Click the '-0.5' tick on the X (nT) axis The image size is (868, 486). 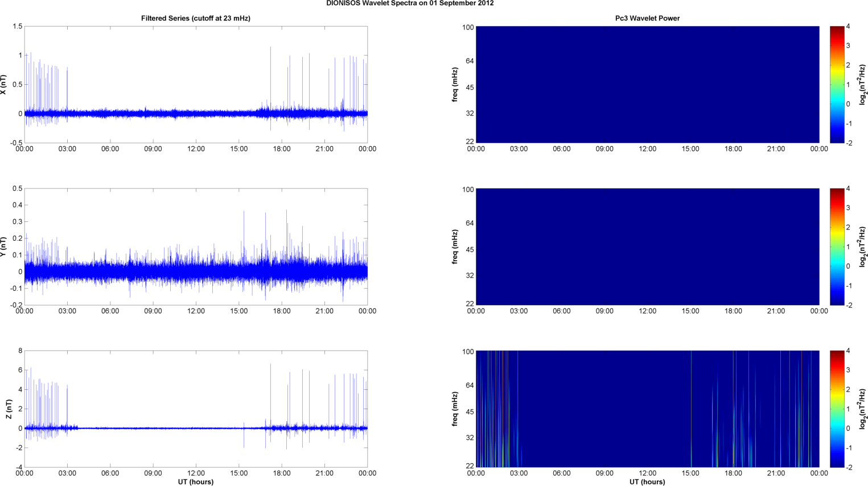click(16, 143)
